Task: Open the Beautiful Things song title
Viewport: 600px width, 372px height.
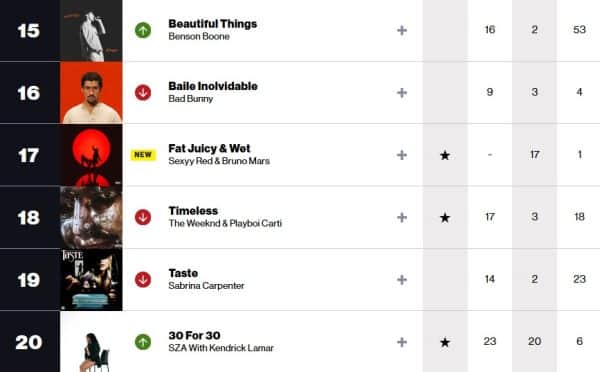Action: 213,24
